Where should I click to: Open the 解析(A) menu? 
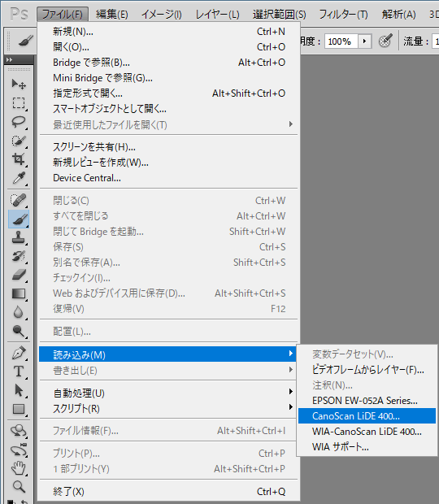pyautogui.click(x=398, y=15)
